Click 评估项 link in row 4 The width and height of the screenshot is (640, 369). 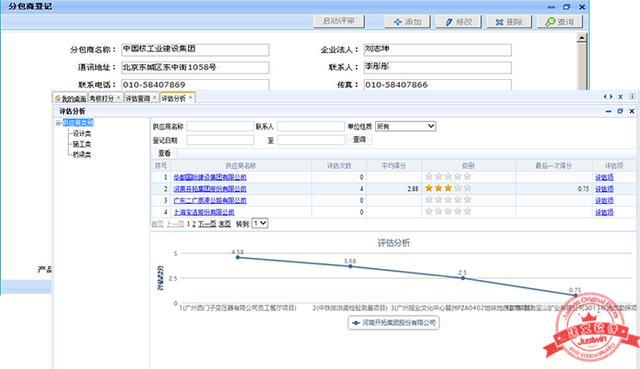(604, 212)
